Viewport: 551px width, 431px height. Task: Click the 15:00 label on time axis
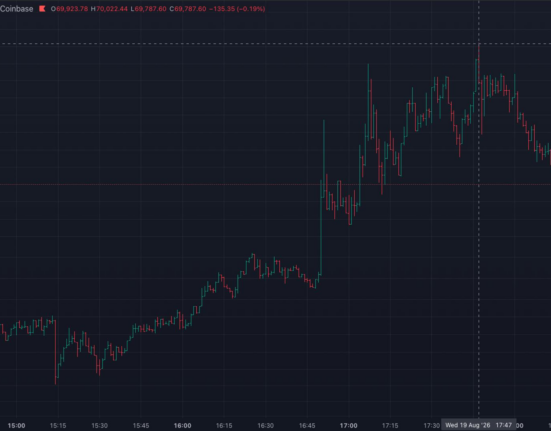[17, 426]
